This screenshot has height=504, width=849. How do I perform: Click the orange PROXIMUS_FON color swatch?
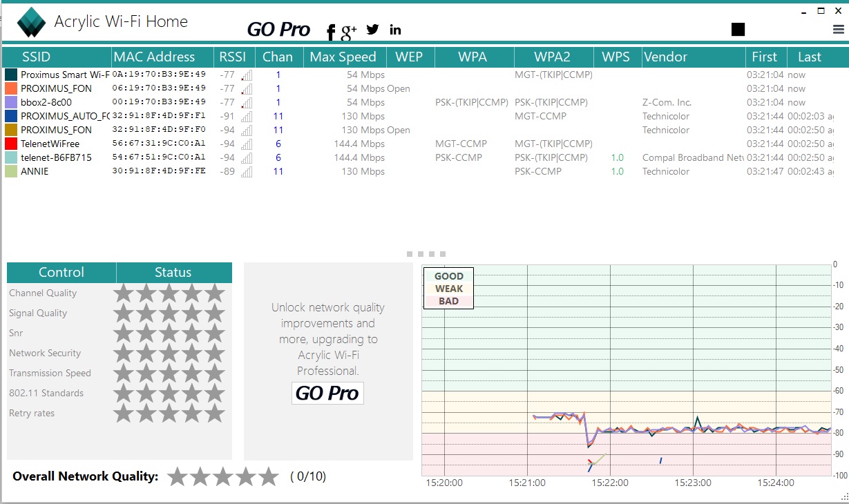10,88
